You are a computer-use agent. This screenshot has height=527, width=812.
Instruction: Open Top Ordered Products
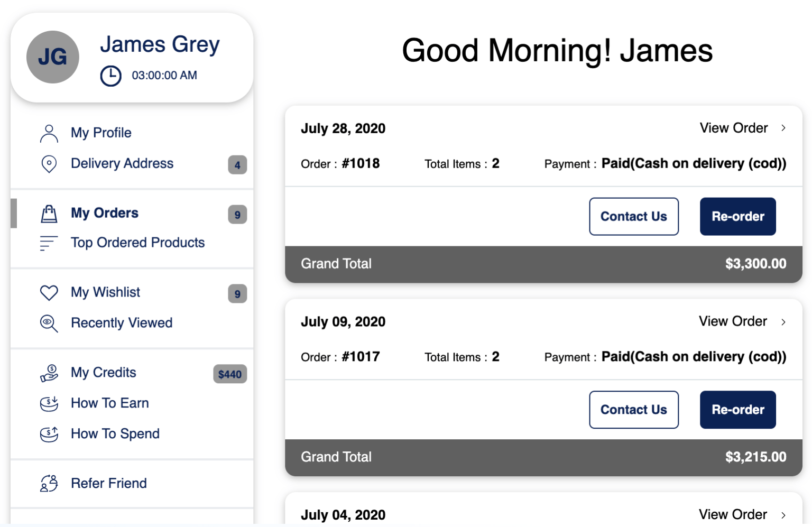click(138, 243)
